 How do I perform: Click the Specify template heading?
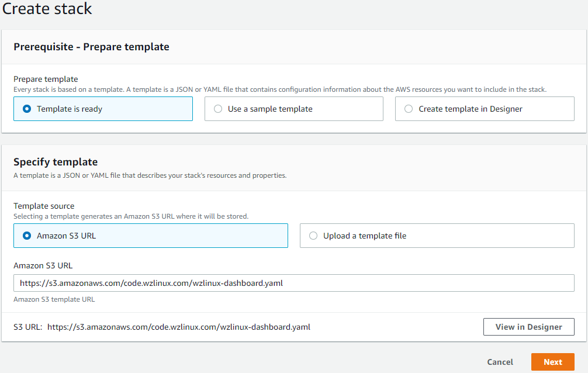[56, 162]
